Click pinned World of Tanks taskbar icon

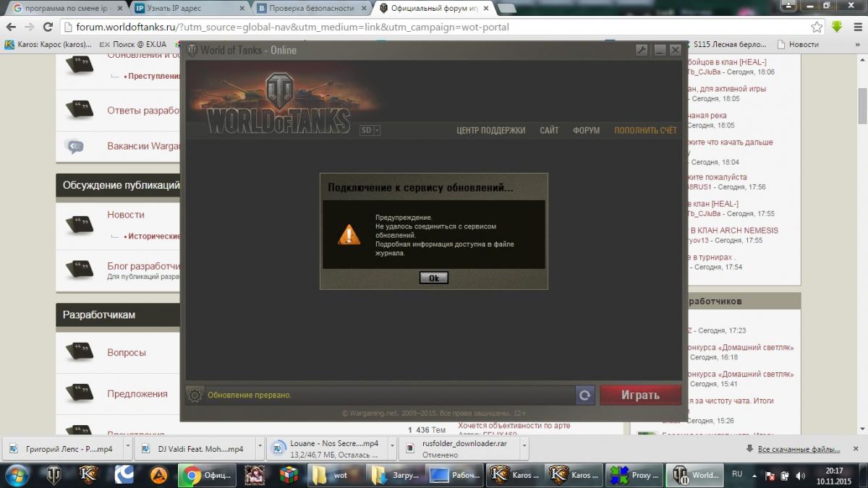pyautogui.click(x=54, y=475)
